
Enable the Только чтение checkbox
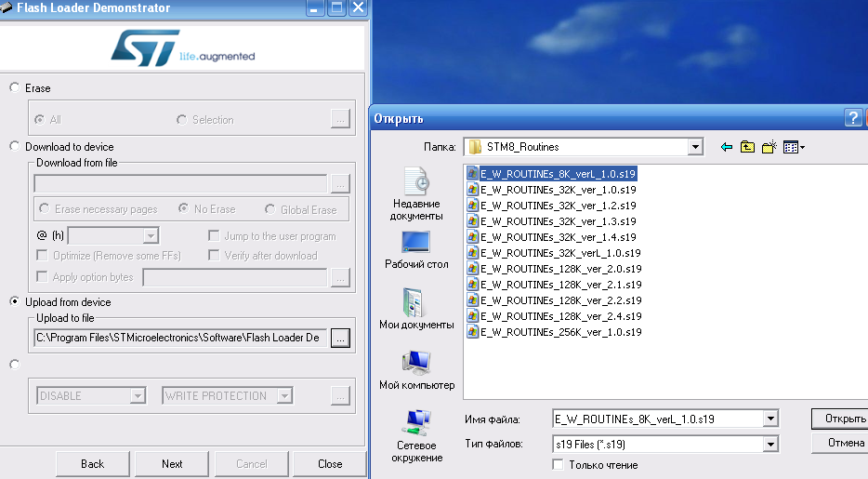coord(558,465)
